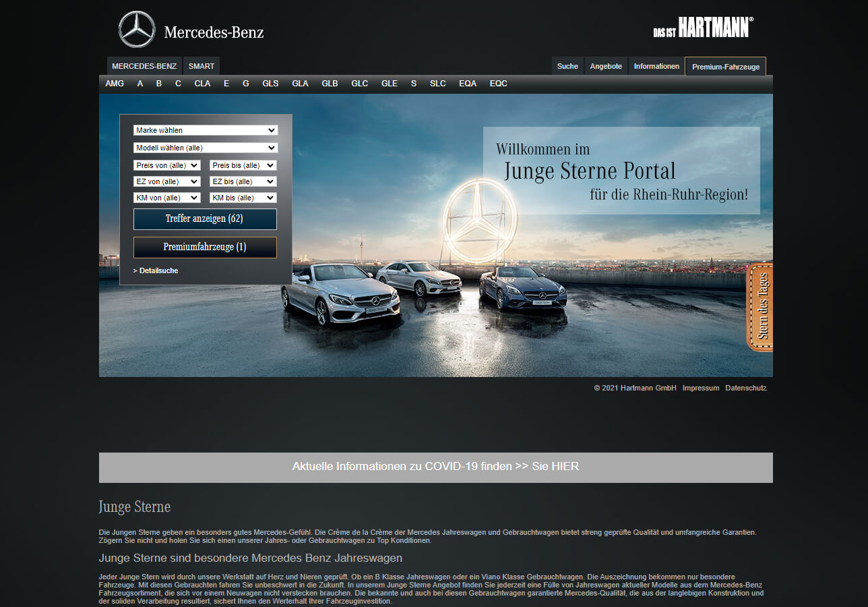Choose model GLE
The width and height of the screenshot is (868, 607).
[390, 84]
